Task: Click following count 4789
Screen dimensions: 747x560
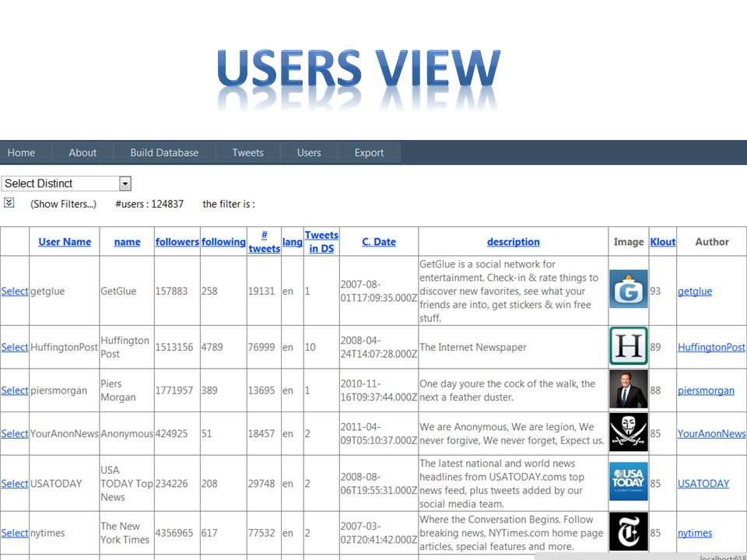Action: tap(212, 347)
